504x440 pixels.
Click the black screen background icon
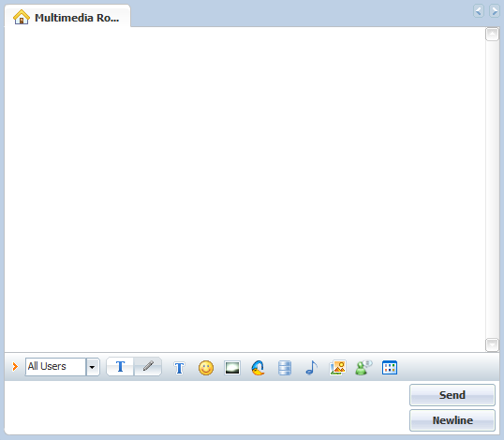click(232, 368)
